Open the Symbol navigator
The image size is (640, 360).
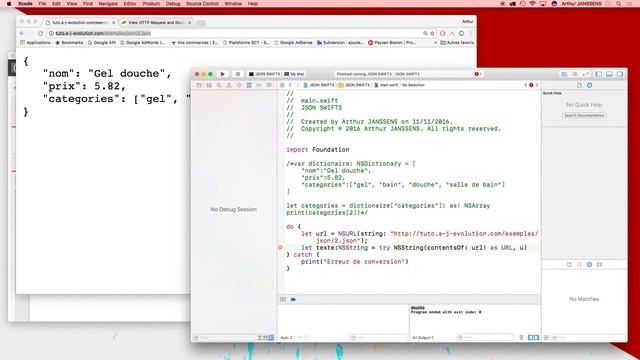[x=209, y=85]
